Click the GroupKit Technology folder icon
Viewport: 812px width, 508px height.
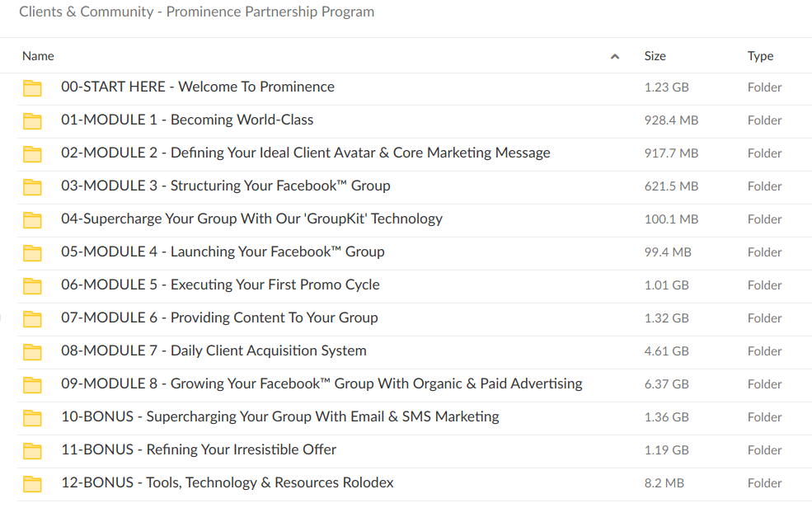[32, 219]
